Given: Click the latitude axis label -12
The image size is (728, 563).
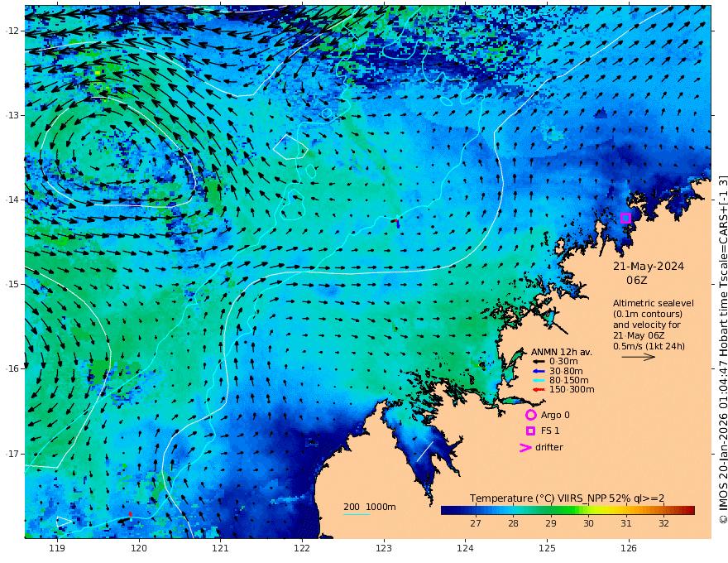Looking at the screenshot, I should [12, 31].
